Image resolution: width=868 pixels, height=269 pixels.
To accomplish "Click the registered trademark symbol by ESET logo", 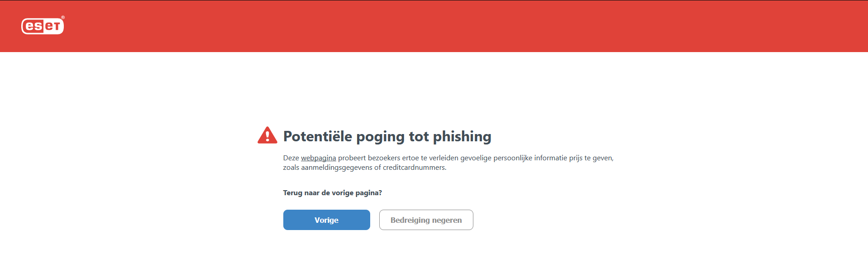I will (63, 18).
